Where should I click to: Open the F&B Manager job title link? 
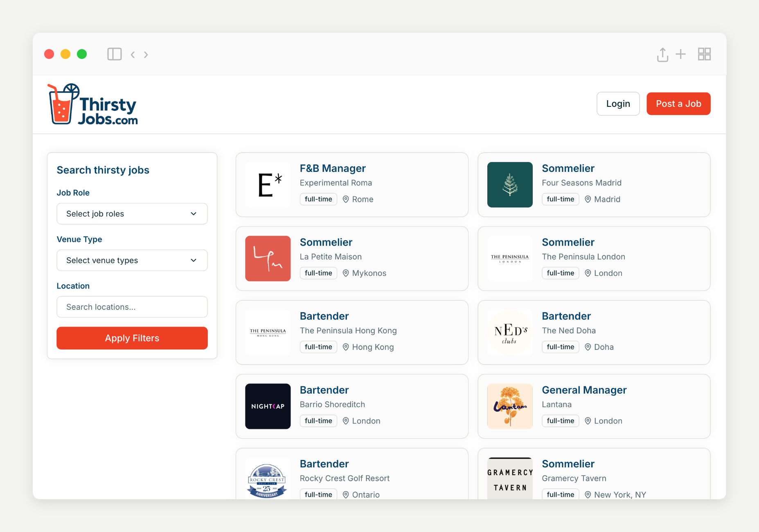[333, 168]
